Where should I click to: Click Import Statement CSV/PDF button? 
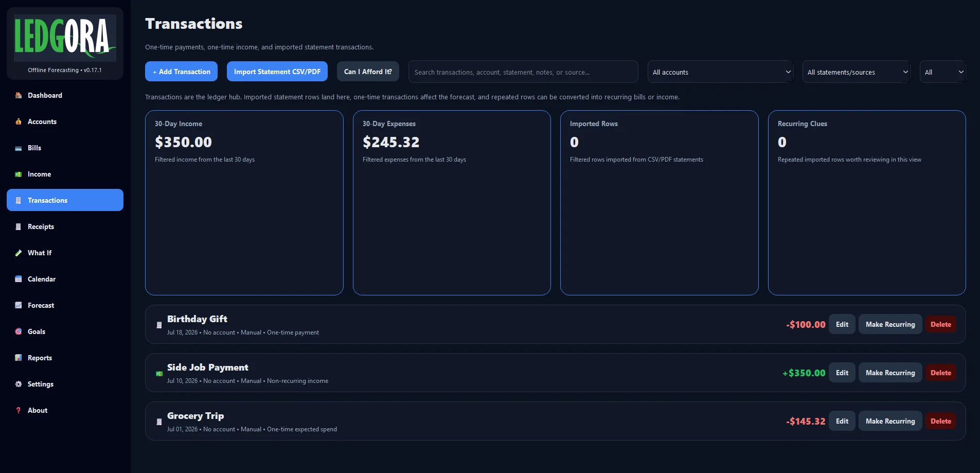tap(277, 72)
